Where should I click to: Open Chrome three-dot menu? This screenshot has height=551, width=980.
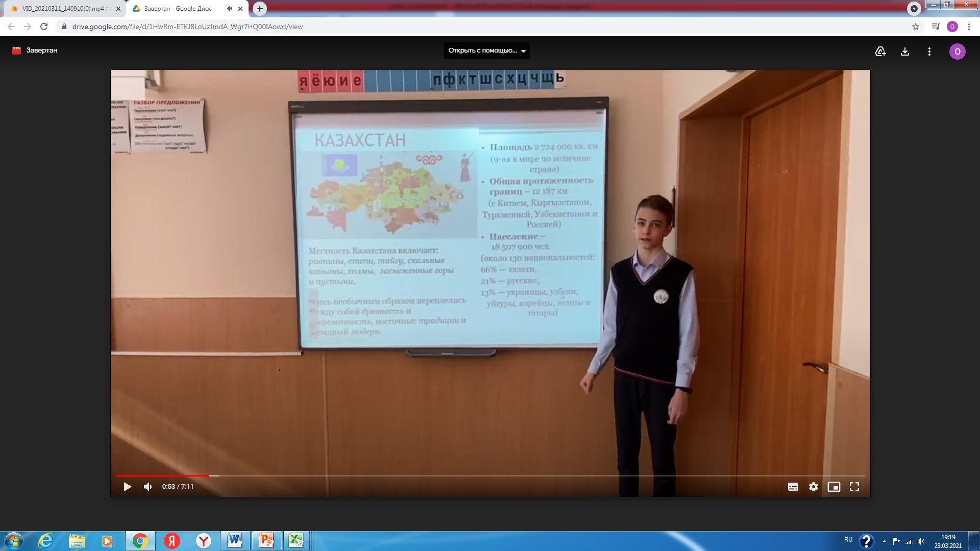tap(968, 27)
